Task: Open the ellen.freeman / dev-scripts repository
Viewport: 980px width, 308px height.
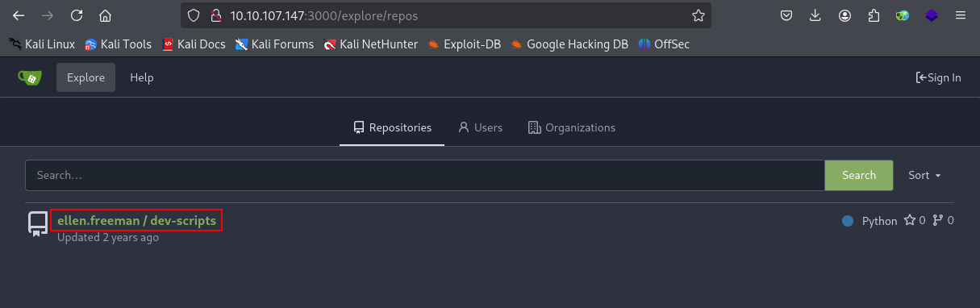Action: click(x=136, y=220)
